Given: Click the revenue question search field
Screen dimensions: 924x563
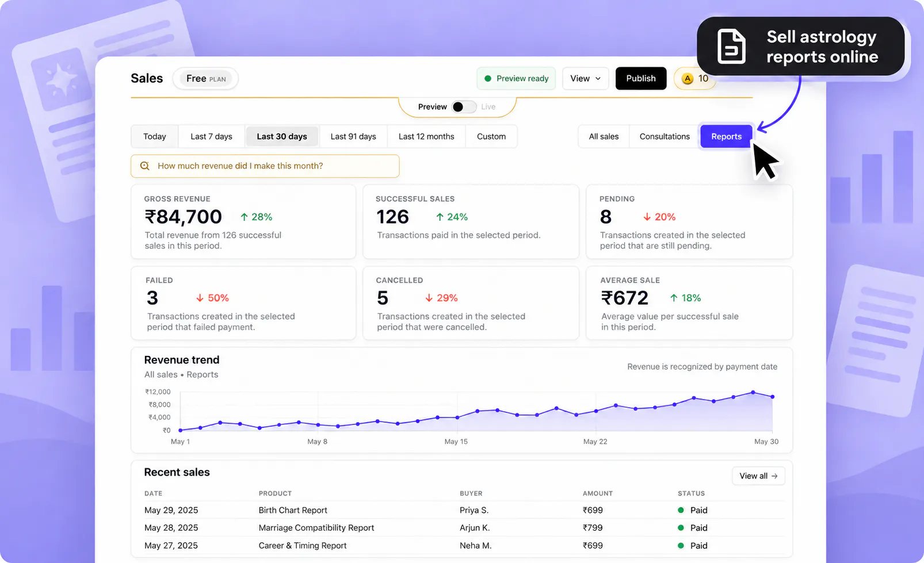Looking at the screenshot, I should (x=265, y=166).
